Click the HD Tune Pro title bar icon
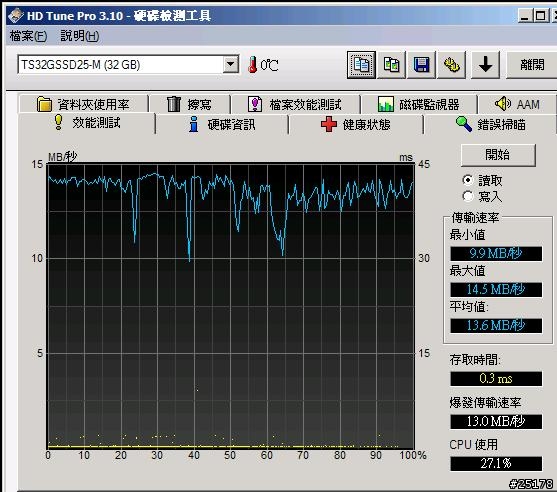This screenshot has width=557, height=492. (16, 15)
